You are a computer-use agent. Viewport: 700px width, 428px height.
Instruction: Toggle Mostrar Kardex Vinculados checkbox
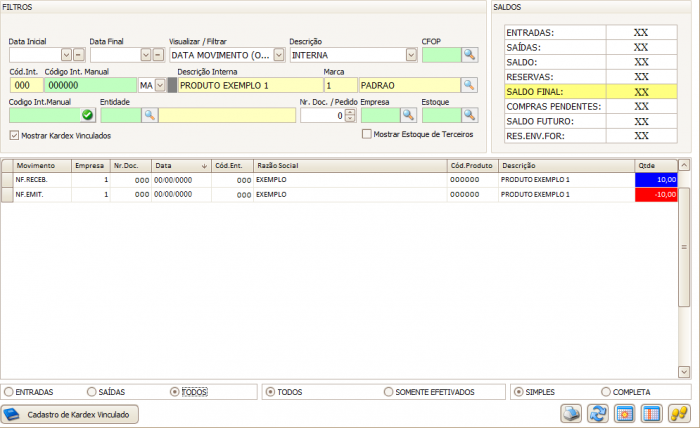tap(14, 134)
